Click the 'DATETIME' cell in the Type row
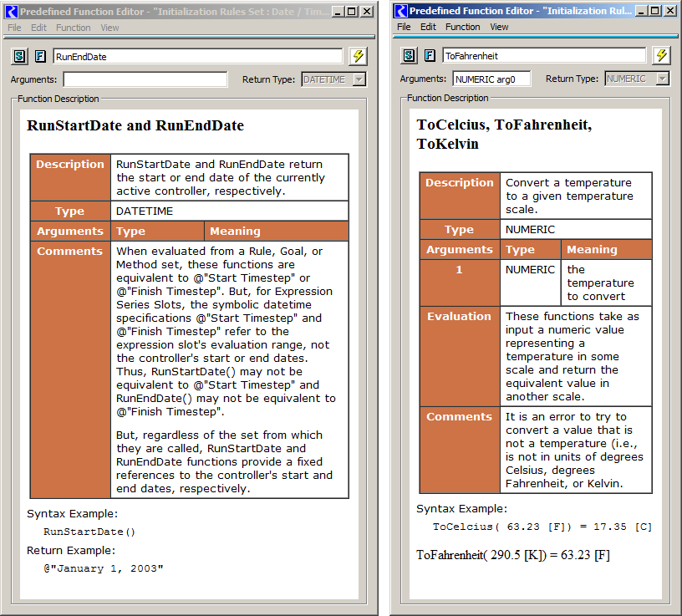This screenshot has height=616, width=682. click(x=230, y=211)
